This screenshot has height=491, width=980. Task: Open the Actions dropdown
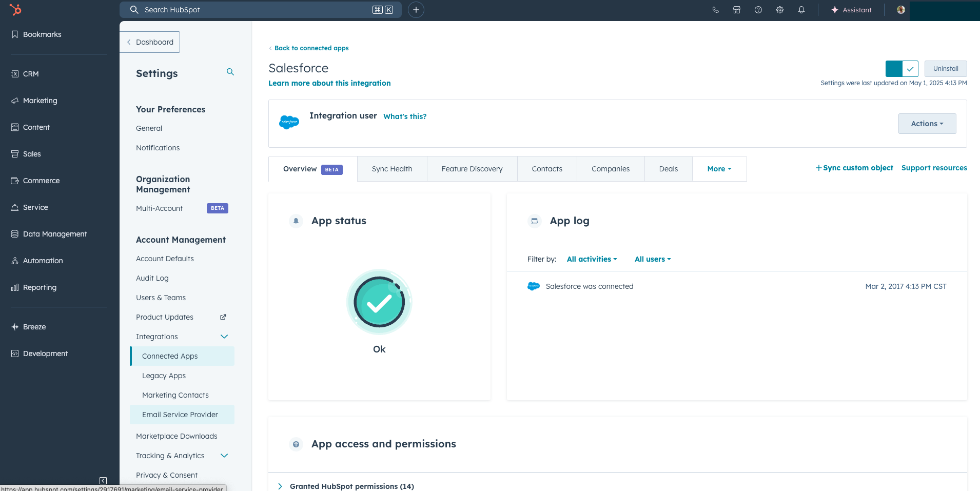927,124
